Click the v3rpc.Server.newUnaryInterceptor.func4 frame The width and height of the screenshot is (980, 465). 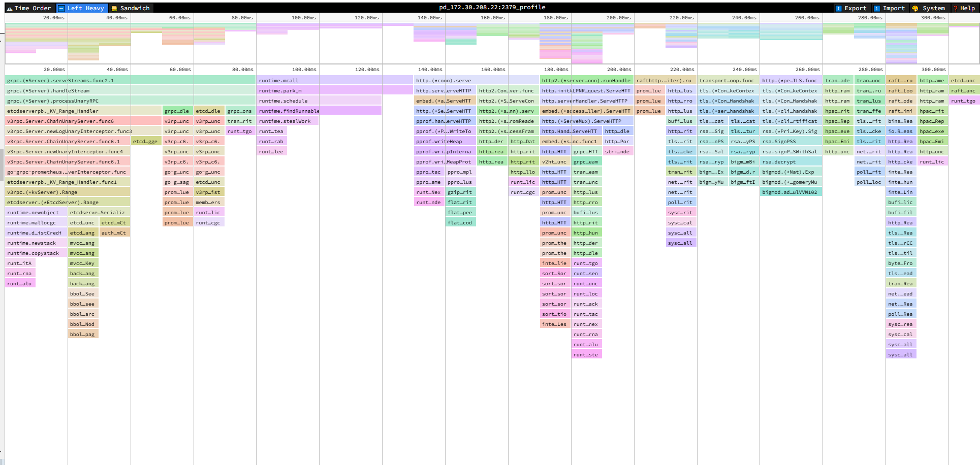[x=68, y=151]
